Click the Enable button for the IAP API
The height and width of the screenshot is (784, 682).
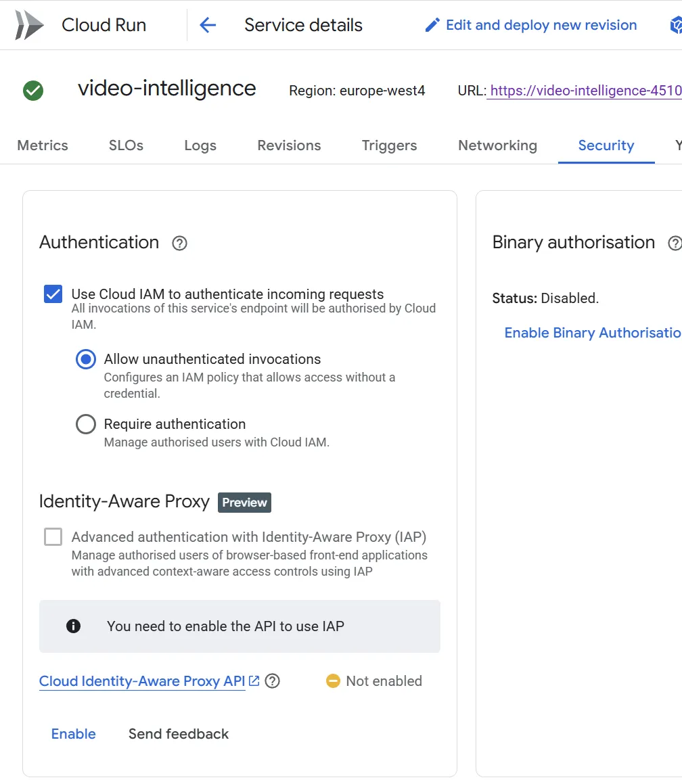(x=73, y=734)
